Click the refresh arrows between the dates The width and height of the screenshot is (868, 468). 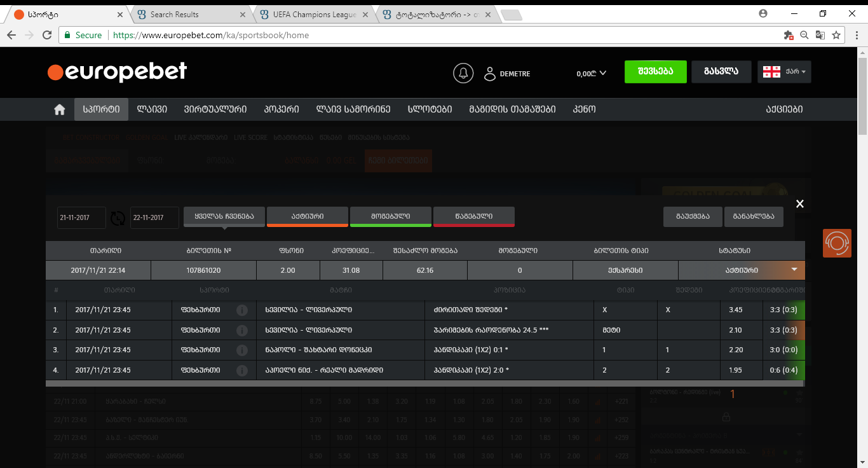point(118,218)
